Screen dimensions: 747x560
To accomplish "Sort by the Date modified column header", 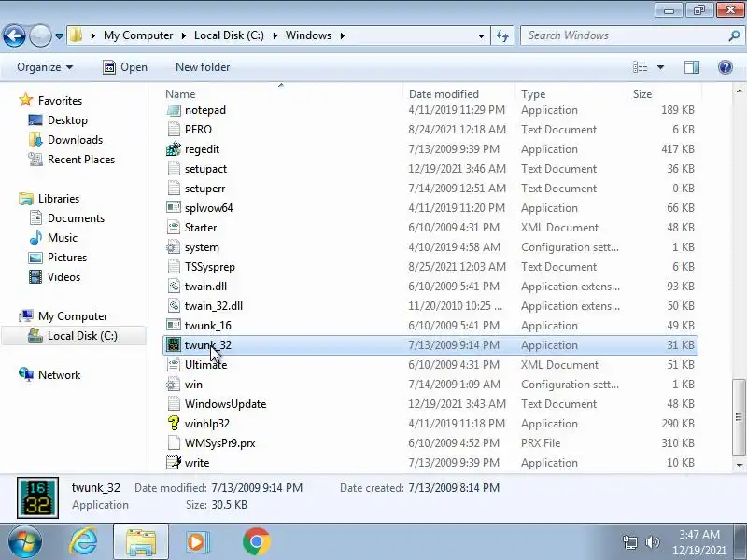I will [444, 94].
